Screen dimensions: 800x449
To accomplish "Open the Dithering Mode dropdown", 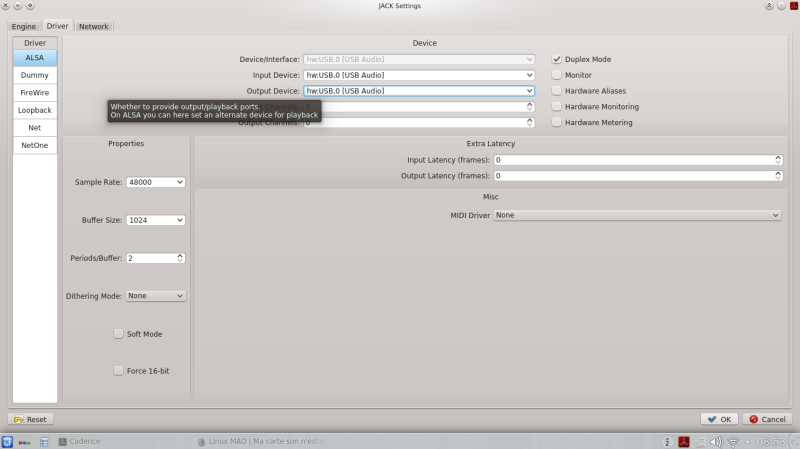I will coord(156,296).
